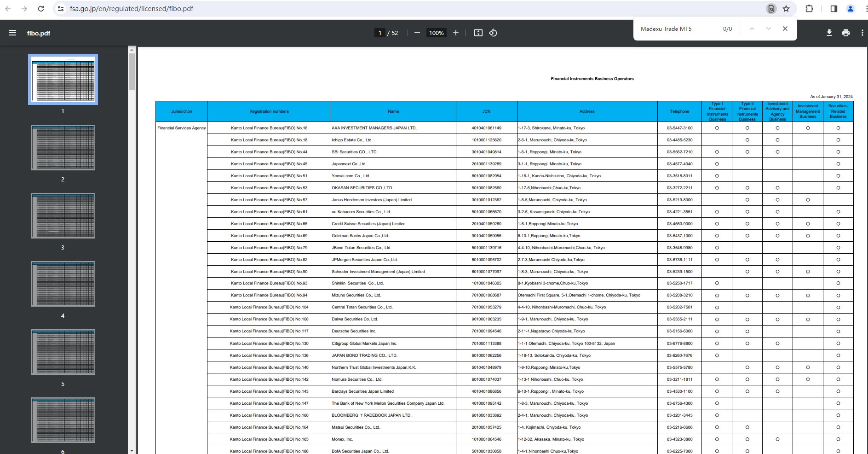Click the address bar URL

tap(132, 9)
